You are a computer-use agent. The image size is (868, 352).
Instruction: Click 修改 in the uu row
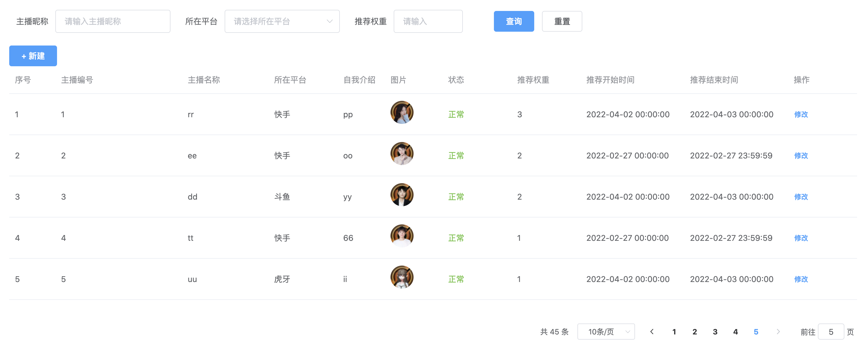coord(801,279)
